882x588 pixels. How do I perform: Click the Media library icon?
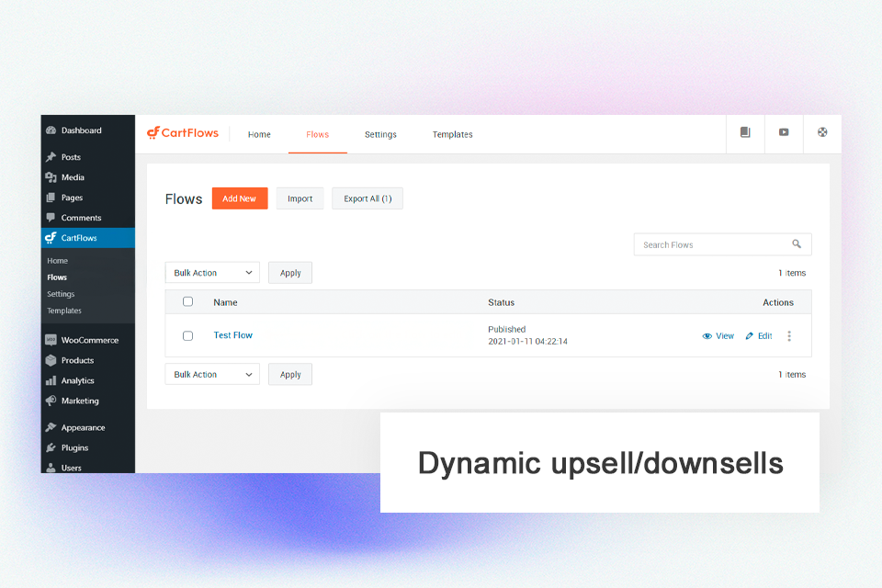coord(51,177)
